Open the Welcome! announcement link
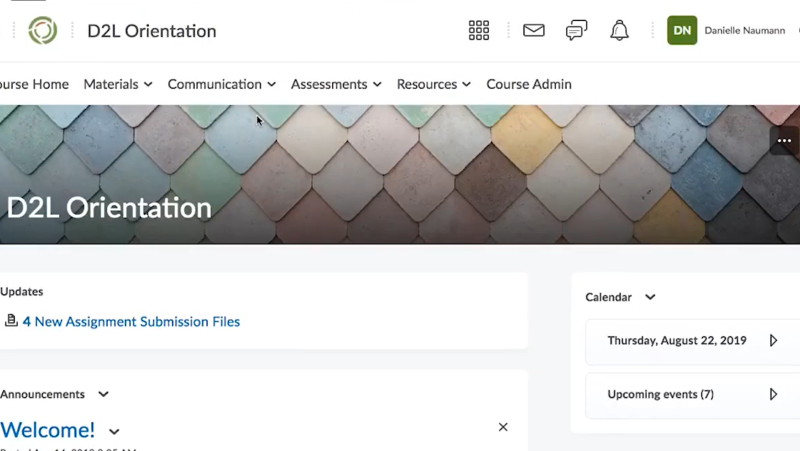800x451 pixels. click(x=47, y=430)
